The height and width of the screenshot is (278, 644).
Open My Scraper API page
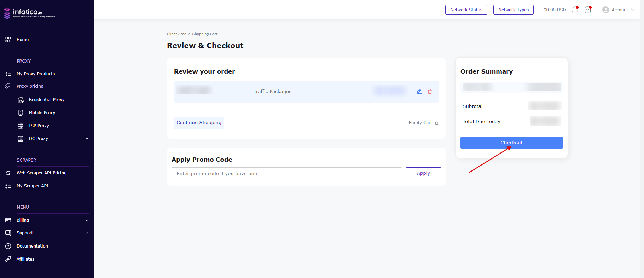tap(33, 186)
